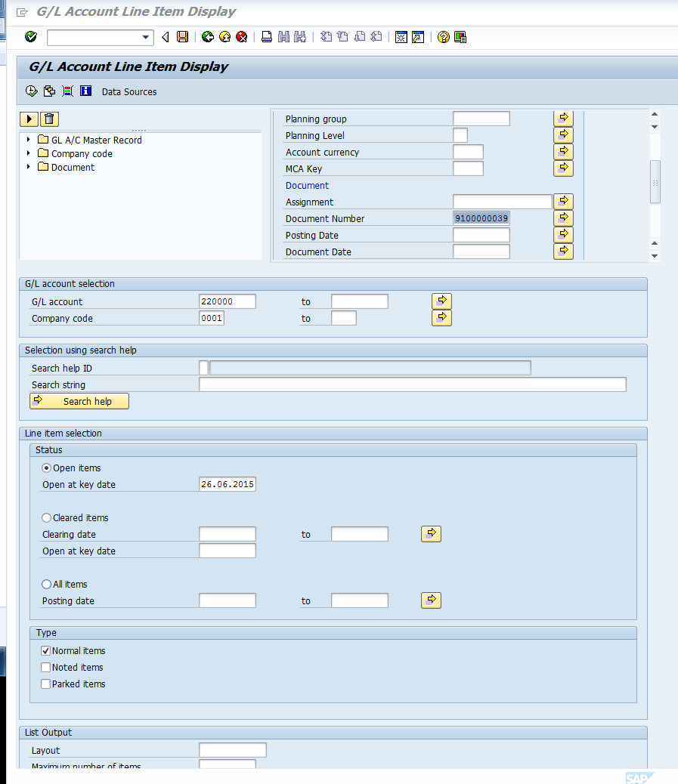Click the Generate Shortcut icon
The height and width of the screenshot is (784, 678).
coord(418,37)
